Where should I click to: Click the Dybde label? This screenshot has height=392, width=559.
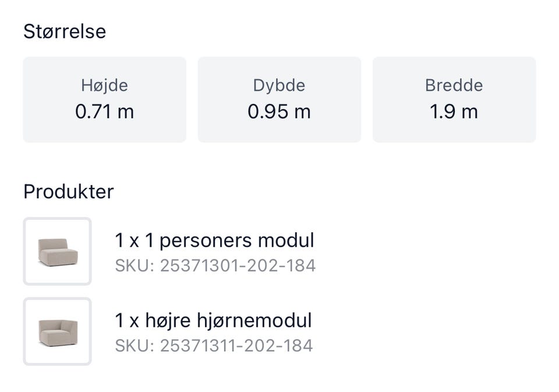279,85
